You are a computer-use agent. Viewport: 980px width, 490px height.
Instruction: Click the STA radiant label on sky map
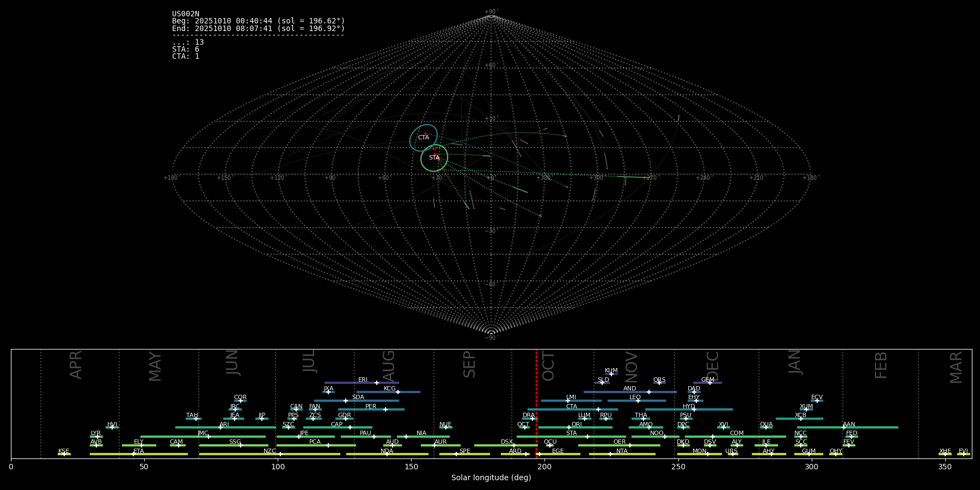(x=434, y=158)
